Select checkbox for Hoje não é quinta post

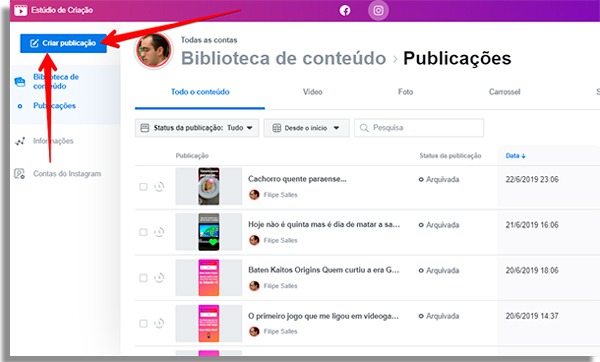point(143,232)
